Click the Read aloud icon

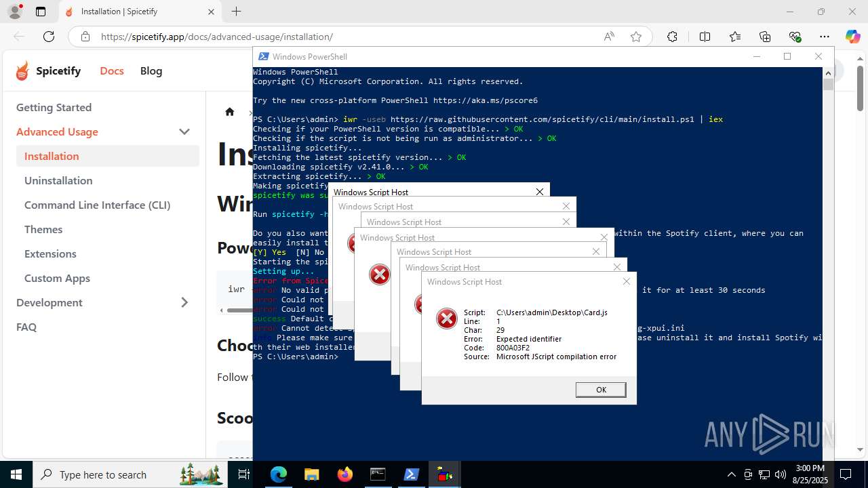click(x=609, y=37)
